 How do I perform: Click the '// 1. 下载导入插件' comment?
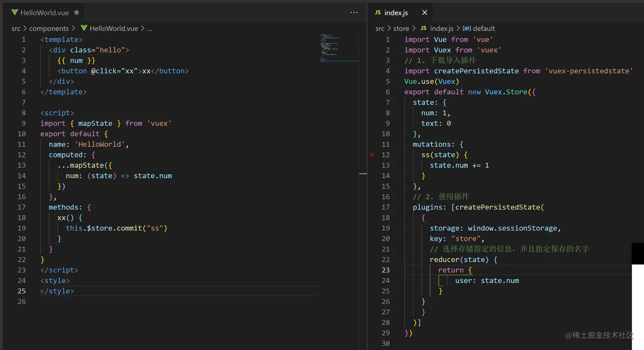(440, 60)
